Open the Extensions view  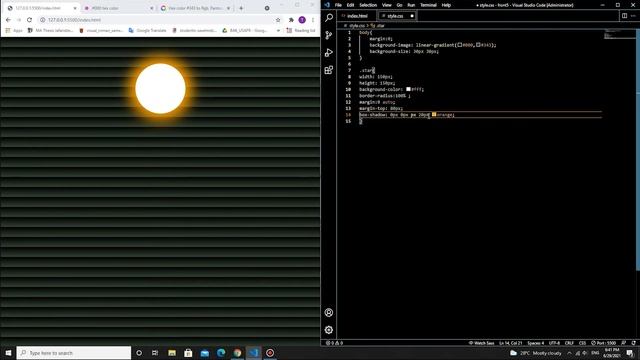coord(329,70)
